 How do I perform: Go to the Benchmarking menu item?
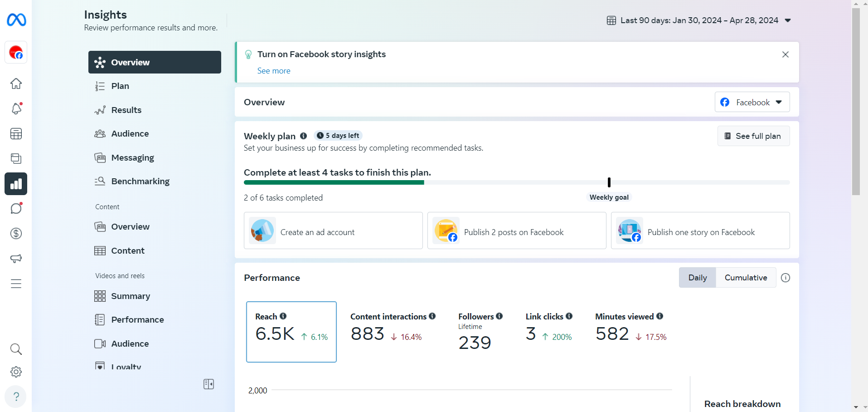click(x=140, y=181)
